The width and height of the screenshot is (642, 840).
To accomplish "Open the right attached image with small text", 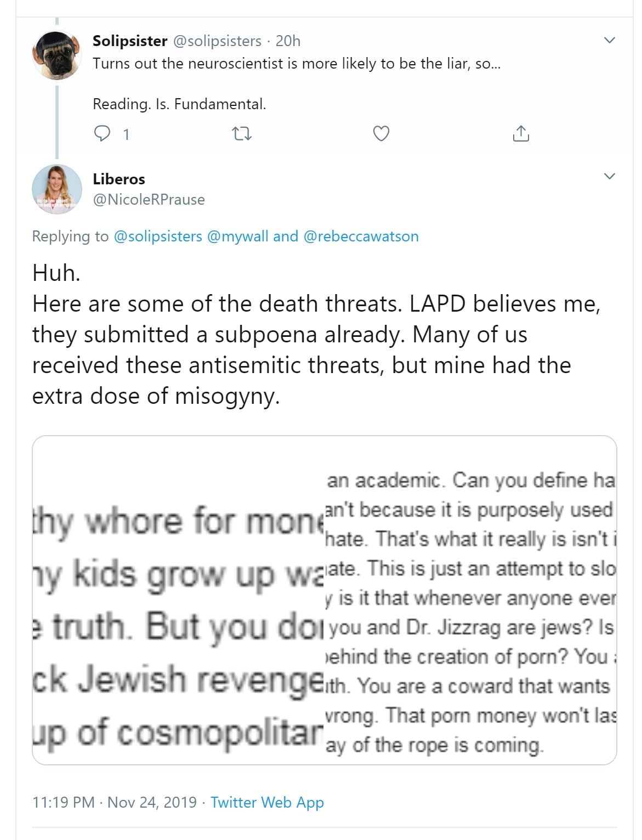I will [x=470, y=600].
